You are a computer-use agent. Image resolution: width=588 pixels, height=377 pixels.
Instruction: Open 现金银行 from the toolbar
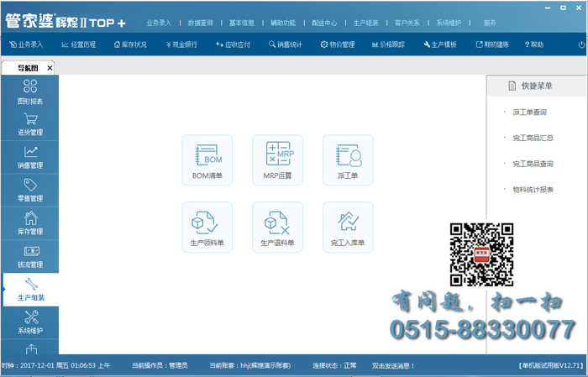pyautogui.click(x=181, y=45)
